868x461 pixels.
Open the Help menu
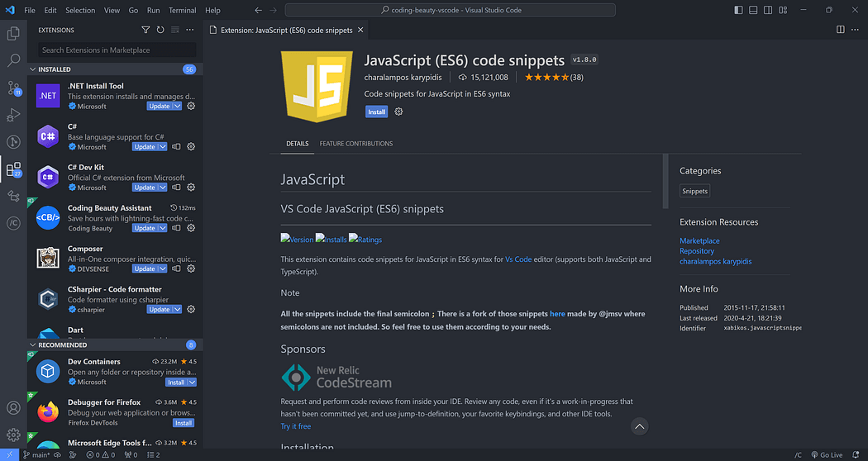click(x=212, y=10)
